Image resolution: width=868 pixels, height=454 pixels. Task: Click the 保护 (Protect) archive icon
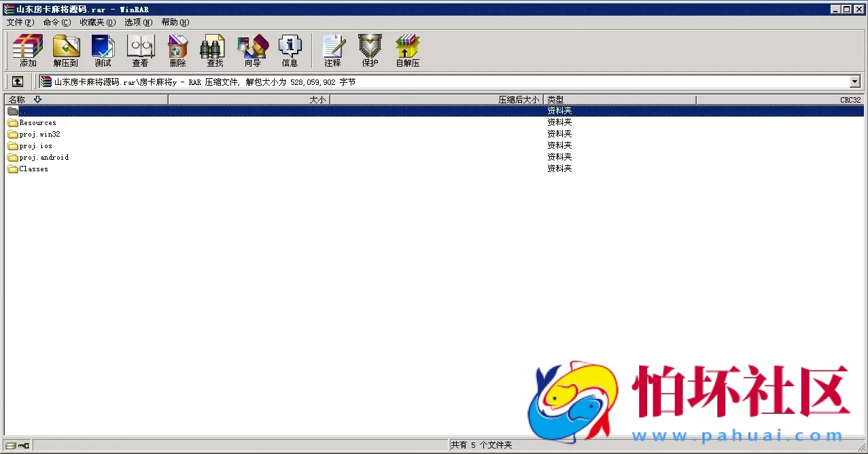(369, 50)
